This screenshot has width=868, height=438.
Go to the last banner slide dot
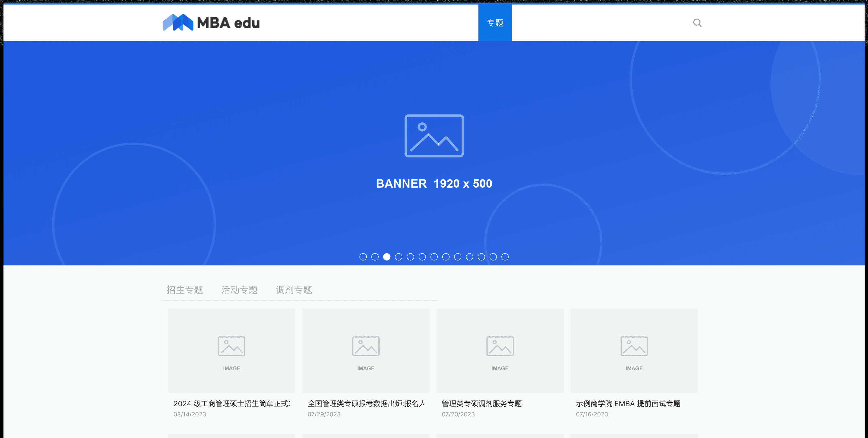tap(505, 257)
